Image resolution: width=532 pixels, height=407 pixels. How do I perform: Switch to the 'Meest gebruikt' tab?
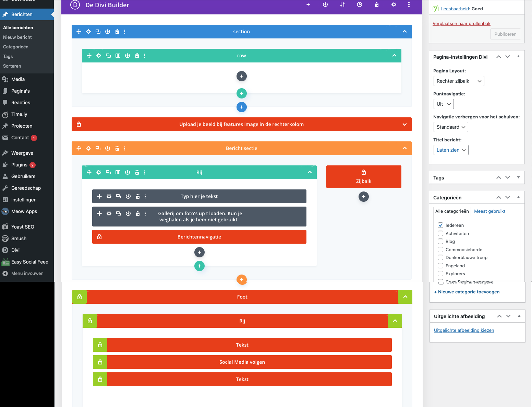coord(489,211)
